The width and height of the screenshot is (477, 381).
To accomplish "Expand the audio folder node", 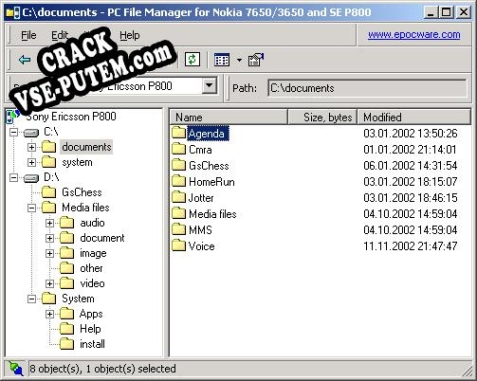I will pos(50,223).
